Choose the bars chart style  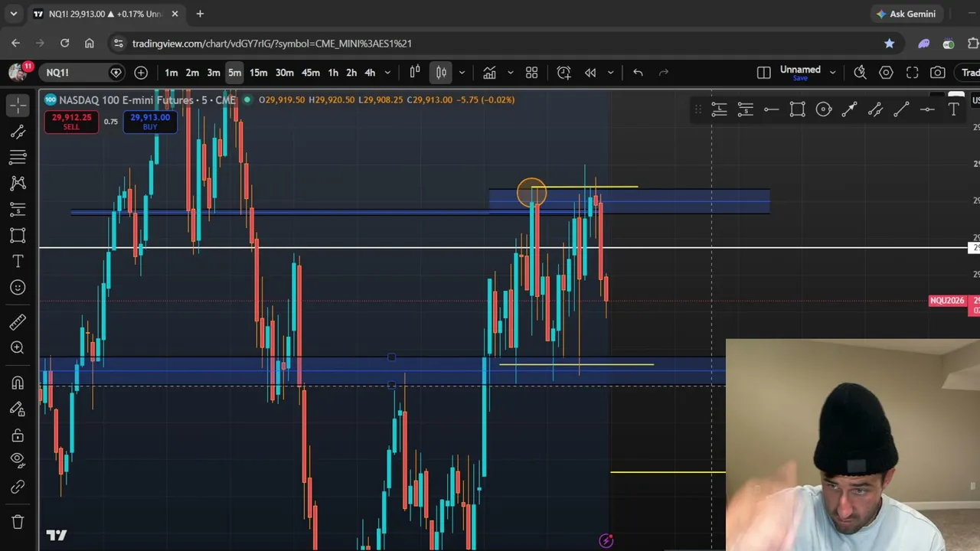click(x=415, y=73)
